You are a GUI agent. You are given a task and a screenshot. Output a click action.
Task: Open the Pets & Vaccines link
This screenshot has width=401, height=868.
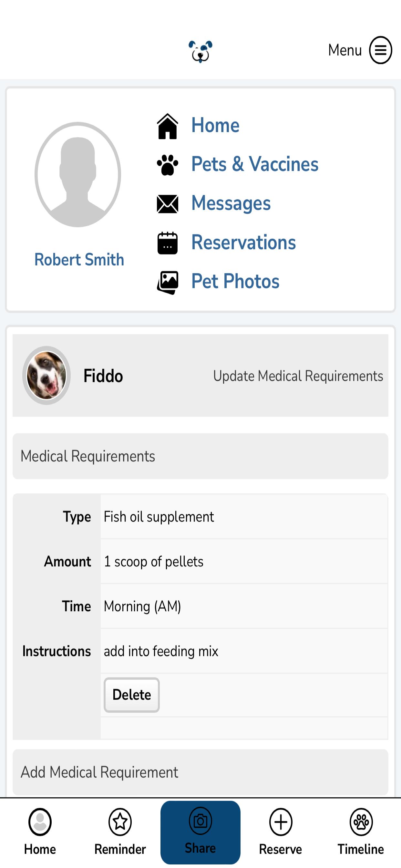(255, 164)
